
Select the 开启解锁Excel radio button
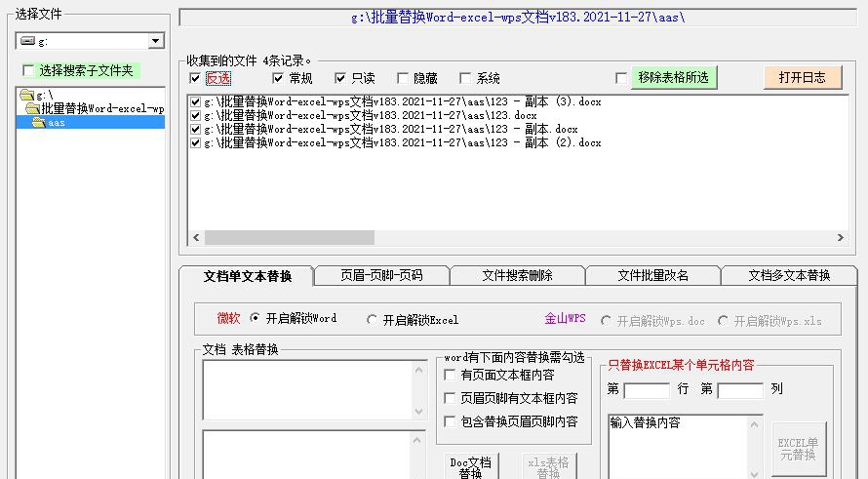click(x=372, y=320)
